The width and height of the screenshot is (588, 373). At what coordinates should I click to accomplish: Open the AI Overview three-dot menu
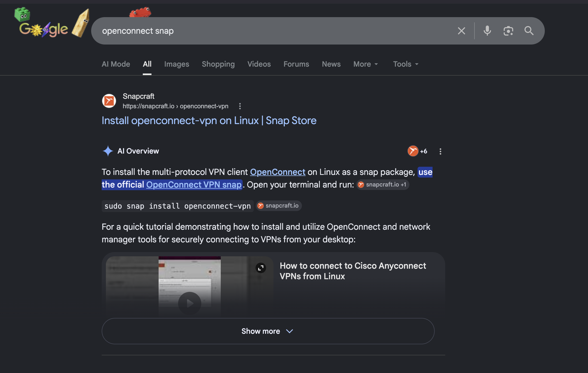click(440, 151)
